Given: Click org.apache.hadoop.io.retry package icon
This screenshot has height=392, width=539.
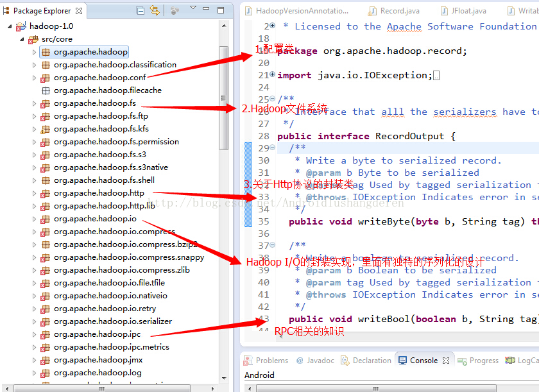Looking at the screenshot, I should 45,309.
